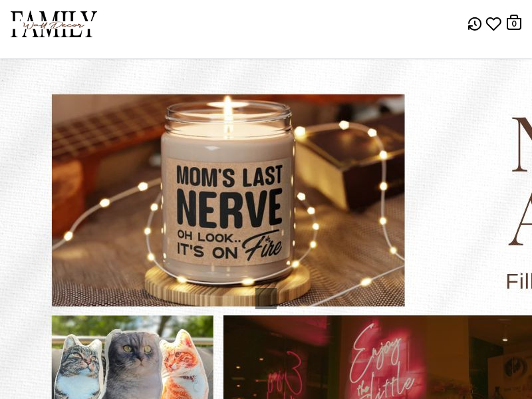
Task: Click the cart item count number 0
Action: coord(514,24)
